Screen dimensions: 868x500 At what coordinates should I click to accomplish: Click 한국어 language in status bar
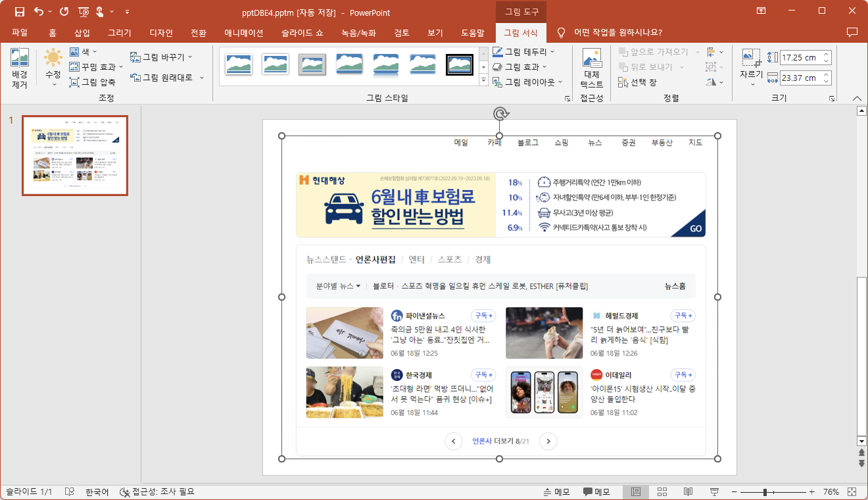click(x=97, y=492)
